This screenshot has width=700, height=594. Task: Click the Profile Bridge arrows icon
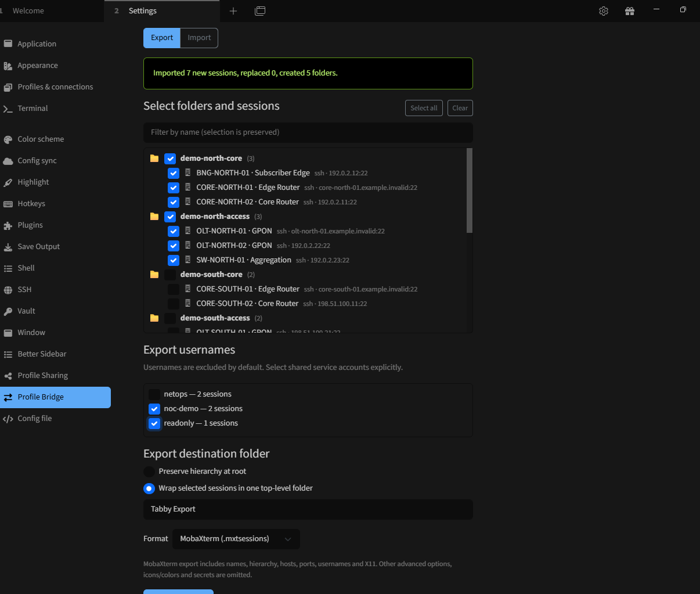point(8,397)
